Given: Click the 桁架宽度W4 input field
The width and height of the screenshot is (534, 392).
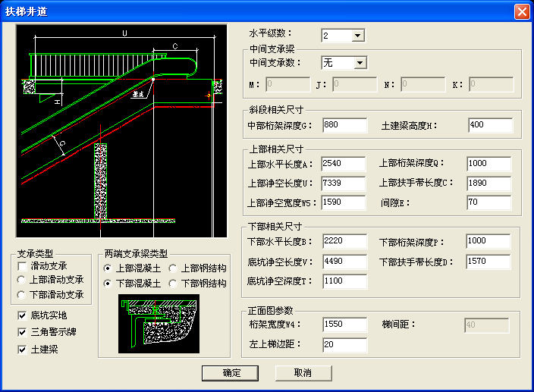Looking at the screenshot, I should (344, 325).
